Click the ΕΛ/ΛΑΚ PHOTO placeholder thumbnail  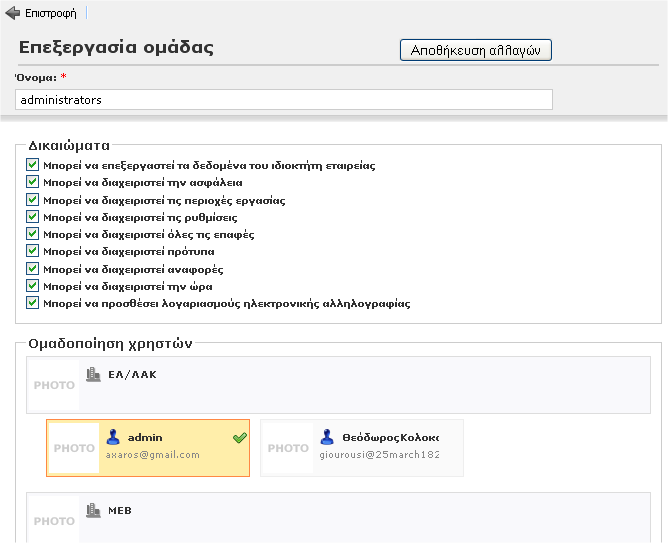[x=53, y=385]
